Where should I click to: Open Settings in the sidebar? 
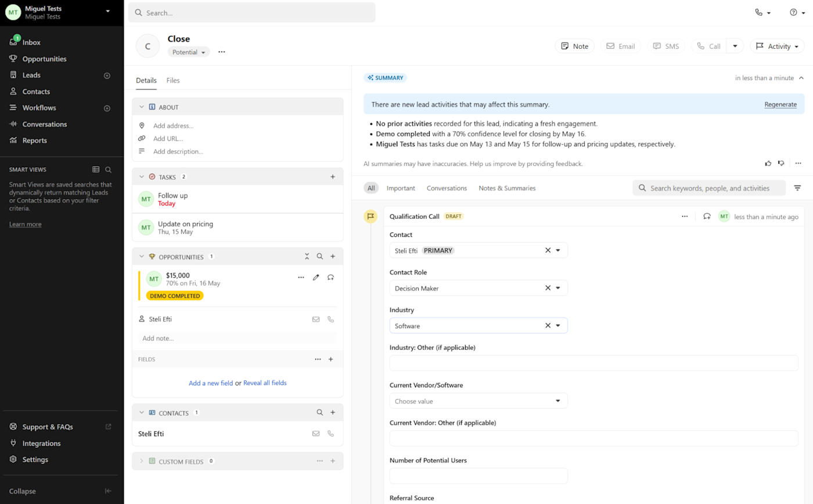click(35, 459)
